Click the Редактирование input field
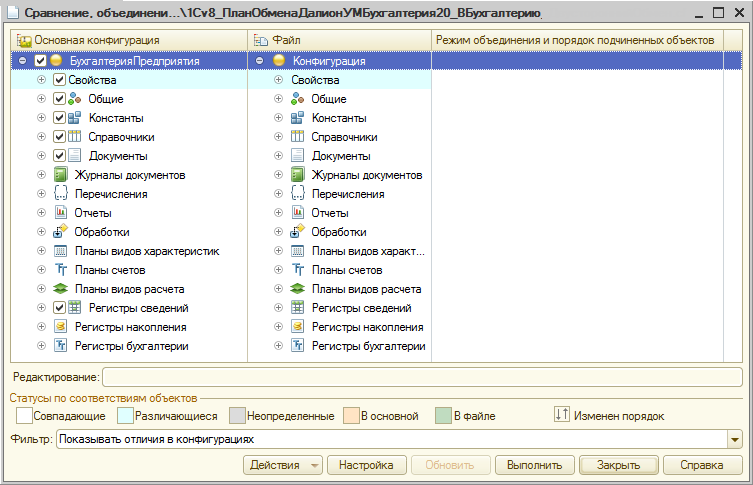Image resolution: width=753 pixels, height=485 pixels. [423, 377]
